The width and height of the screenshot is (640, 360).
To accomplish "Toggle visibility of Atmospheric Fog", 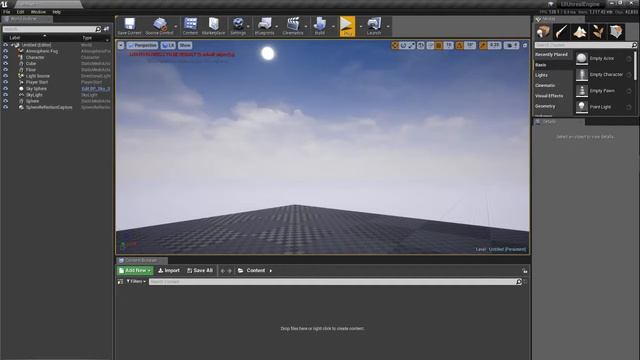I will pos(6,51).
